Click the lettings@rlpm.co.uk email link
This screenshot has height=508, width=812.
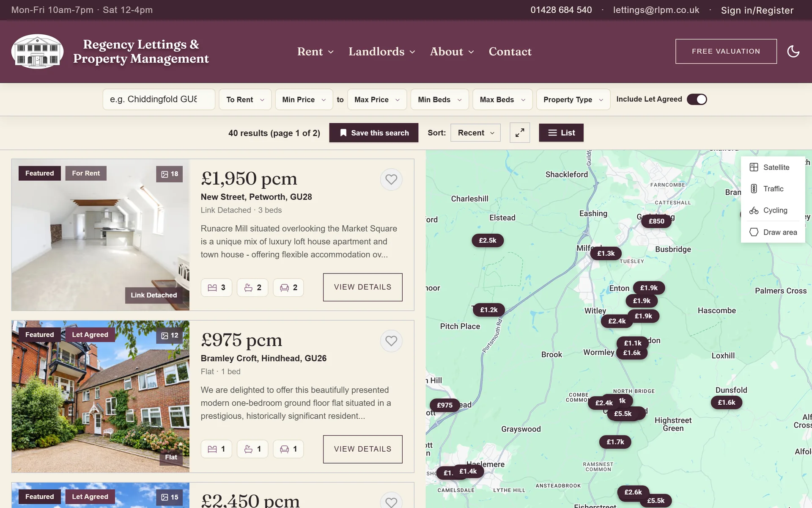656,10
